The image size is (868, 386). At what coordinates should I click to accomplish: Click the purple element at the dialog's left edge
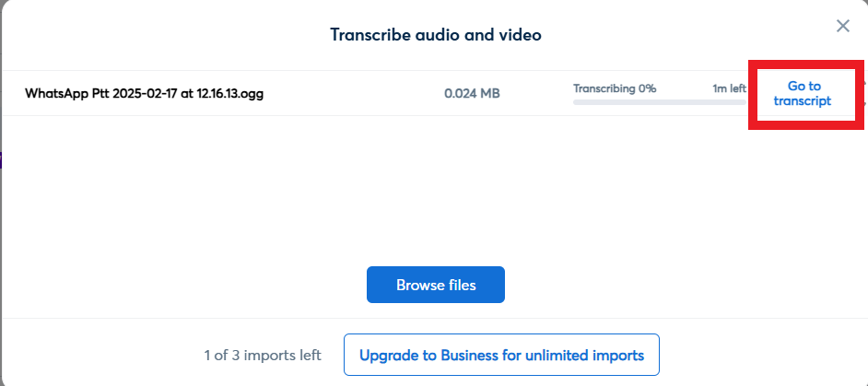coord(1,160)
